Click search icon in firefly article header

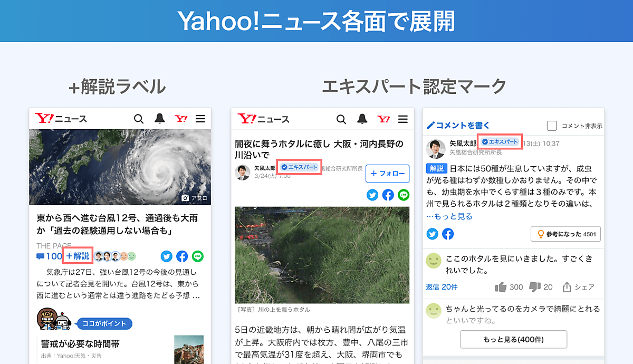tap(341, 119)
